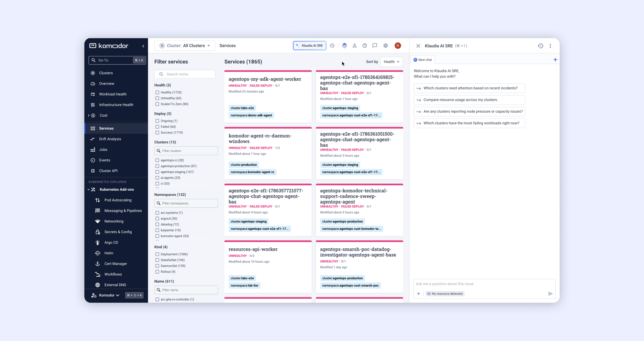Focus the Ask me a question input
The height and width of the screenshot is (341, 644).
tap(484, 284)
